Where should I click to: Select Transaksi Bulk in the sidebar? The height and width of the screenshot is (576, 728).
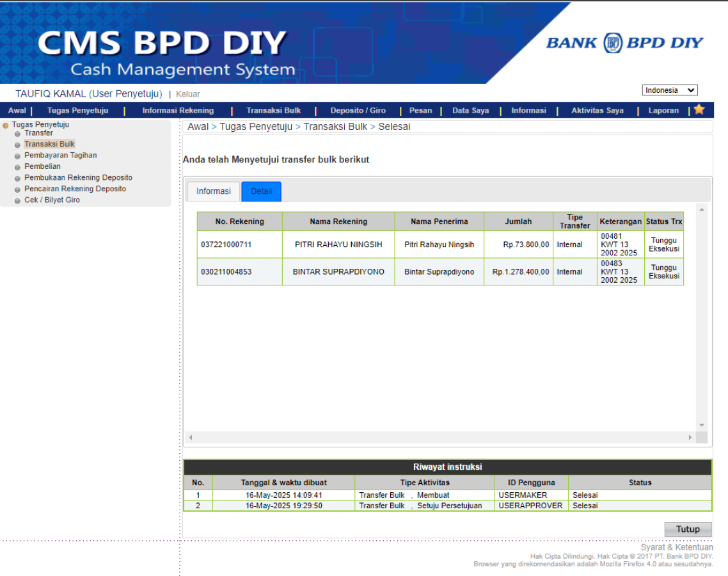pos(50,144)
